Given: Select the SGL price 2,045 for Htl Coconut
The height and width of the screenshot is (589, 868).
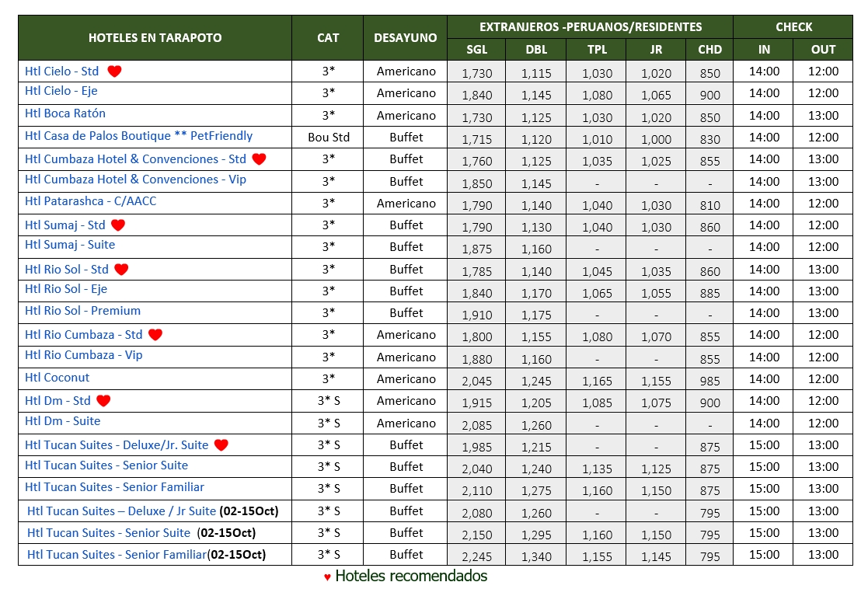Looking at the screenshot, I should point(477,381).
